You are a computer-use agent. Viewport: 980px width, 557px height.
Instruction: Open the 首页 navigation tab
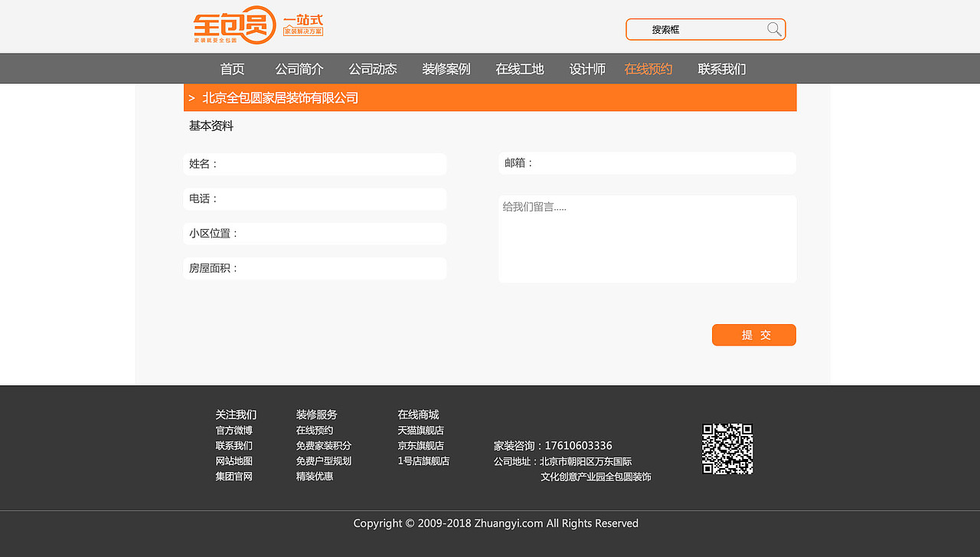pyautogui.click(x=232, y=69)
